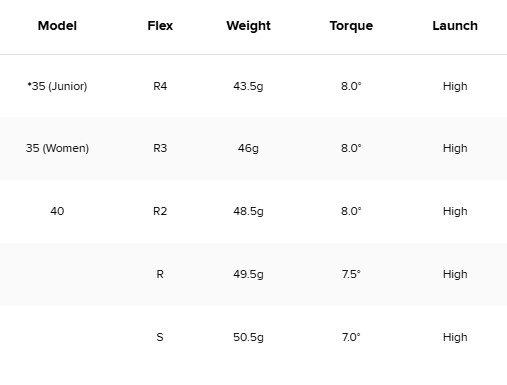Image resolution: width=507 pixels, height=385 pixels.
Task: Select the 49.5g weight cell
Action: pyautogui.click(x=248, y=274)
